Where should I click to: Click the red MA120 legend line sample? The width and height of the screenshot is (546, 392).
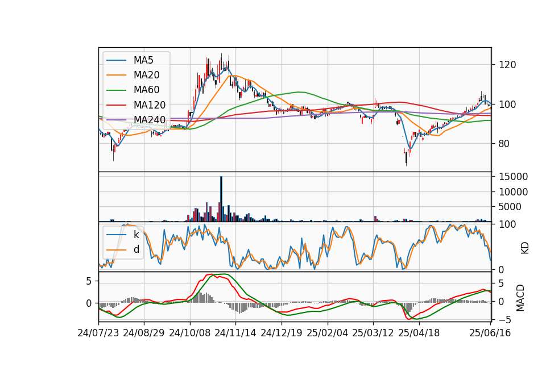[116, 105]
